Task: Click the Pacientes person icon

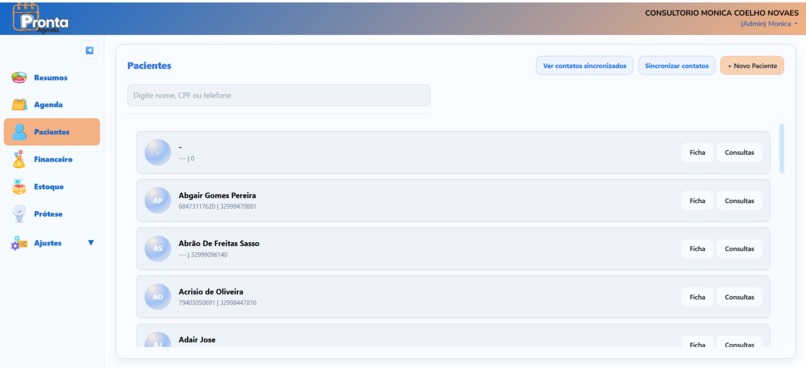Action: (20, 132)
